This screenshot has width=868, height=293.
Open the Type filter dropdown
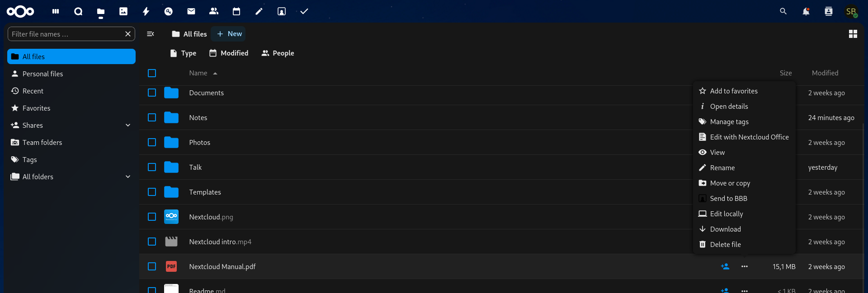pos(183,53)
